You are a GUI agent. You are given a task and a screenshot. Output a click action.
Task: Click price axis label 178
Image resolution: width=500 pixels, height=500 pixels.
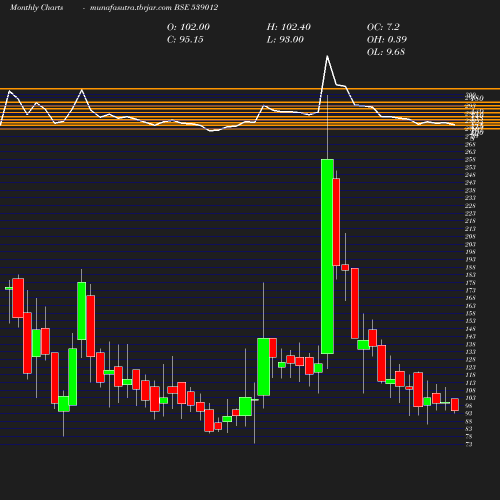(470, 283)
